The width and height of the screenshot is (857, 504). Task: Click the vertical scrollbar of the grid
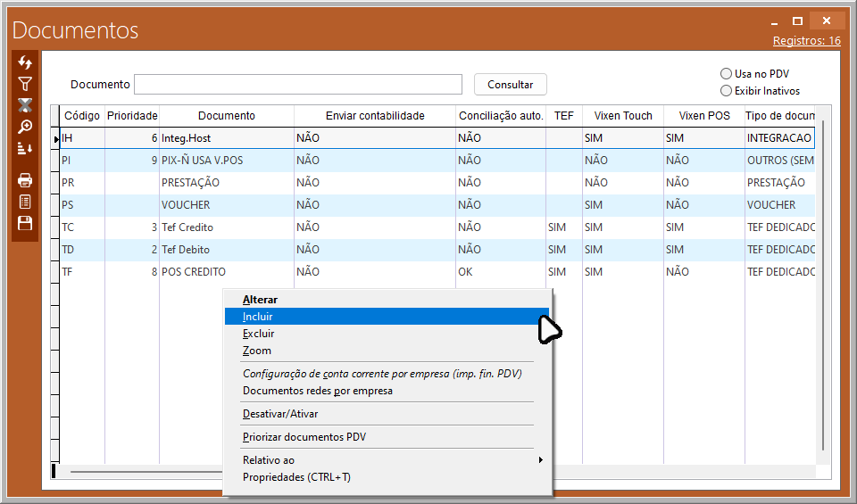(822, 285)
